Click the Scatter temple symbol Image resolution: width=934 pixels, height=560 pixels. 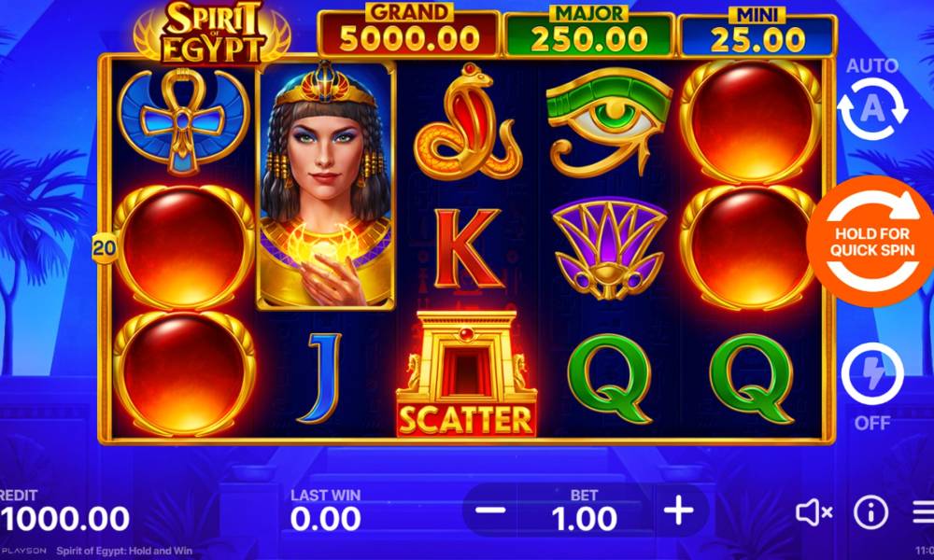(x=466, y=373)
